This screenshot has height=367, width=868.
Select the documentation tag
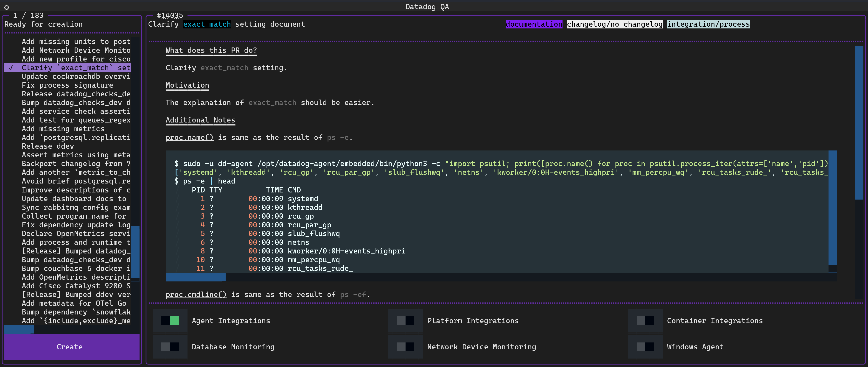[534, 24]
